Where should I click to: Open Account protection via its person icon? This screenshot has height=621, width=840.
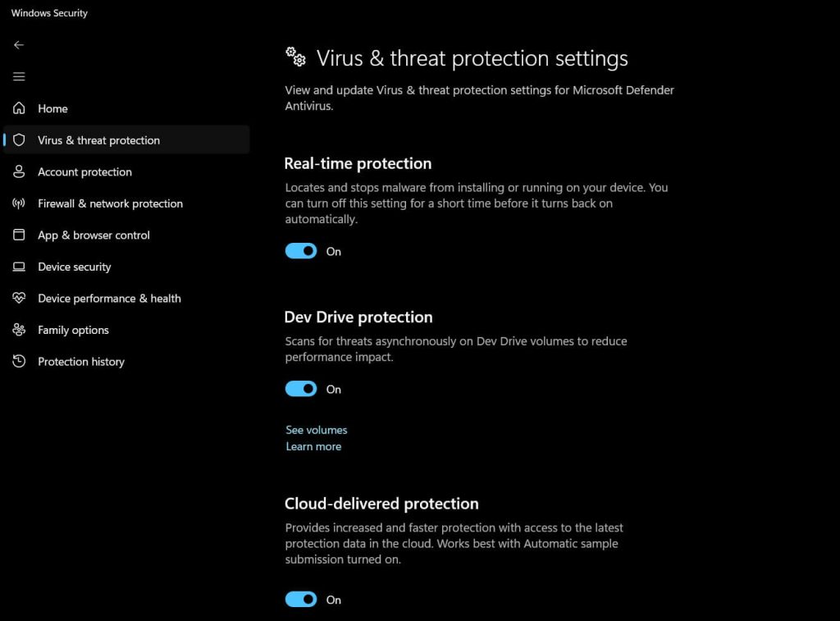pos(18,171)
